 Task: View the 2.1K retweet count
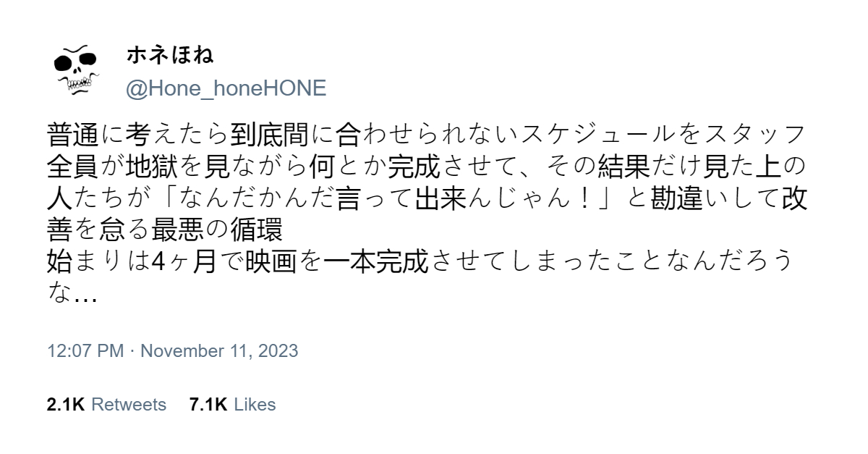point(66,405)
